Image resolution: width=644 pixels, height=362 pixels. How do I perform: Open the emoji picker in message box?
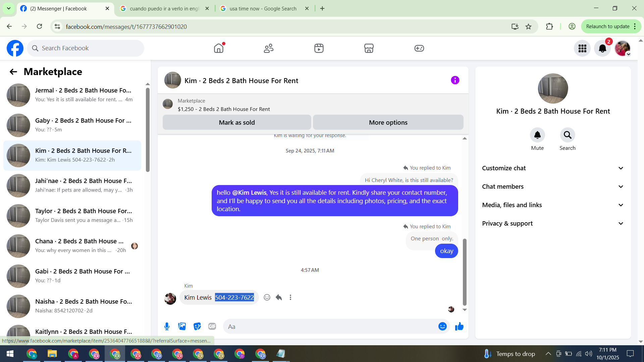pos(442,326)
